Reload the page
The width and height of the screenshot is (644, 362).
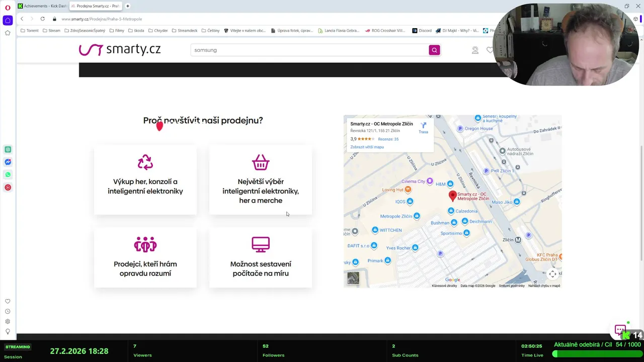click(42, 19)
